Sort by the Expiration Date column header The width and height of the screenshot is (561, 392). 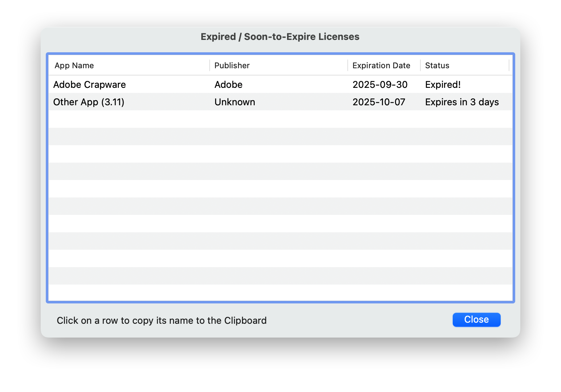(x=381, y=66)
